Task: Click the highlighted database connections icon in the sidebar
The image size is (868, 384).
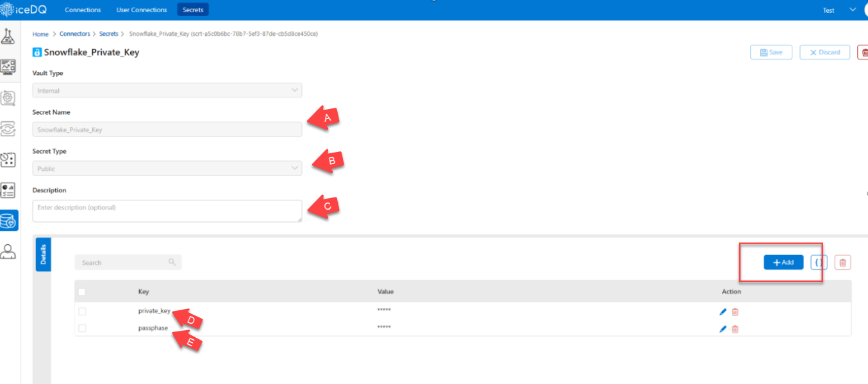Action: (x=9, y=220)
